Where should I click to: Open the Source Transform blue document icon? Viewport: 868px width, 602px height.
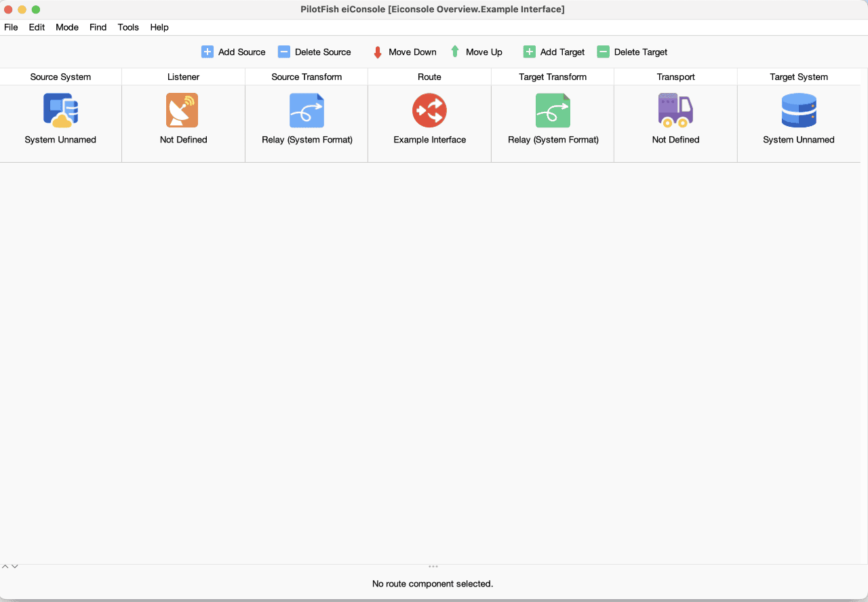coord(307,111)
